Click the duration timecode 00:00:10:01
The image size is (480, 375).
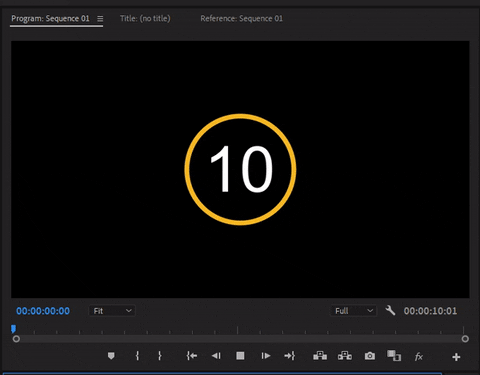pyautogui.click(x=430, y=311)
